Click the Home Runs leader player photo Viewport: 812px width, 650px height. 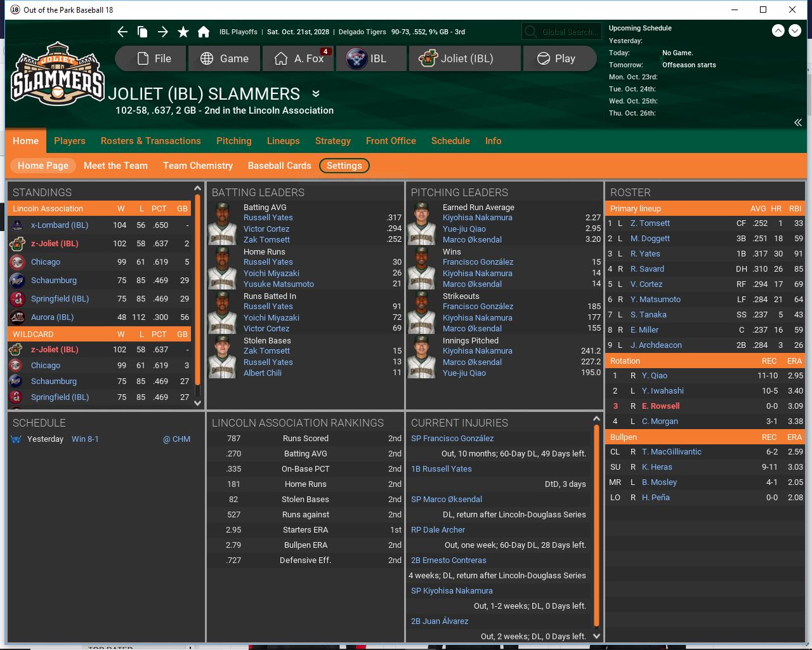[223, 268]
